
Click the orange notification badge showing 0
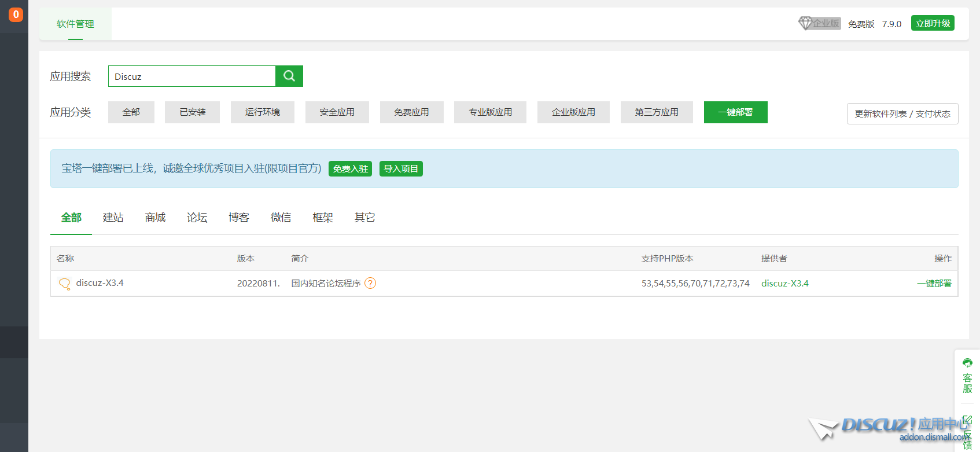[16, 14]
